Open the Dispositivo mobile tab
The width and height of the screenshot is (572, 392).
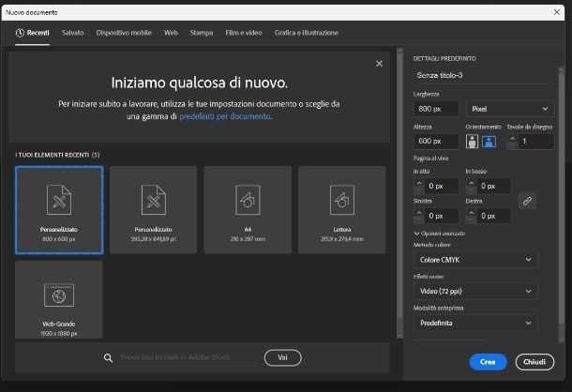click(124, 33)
